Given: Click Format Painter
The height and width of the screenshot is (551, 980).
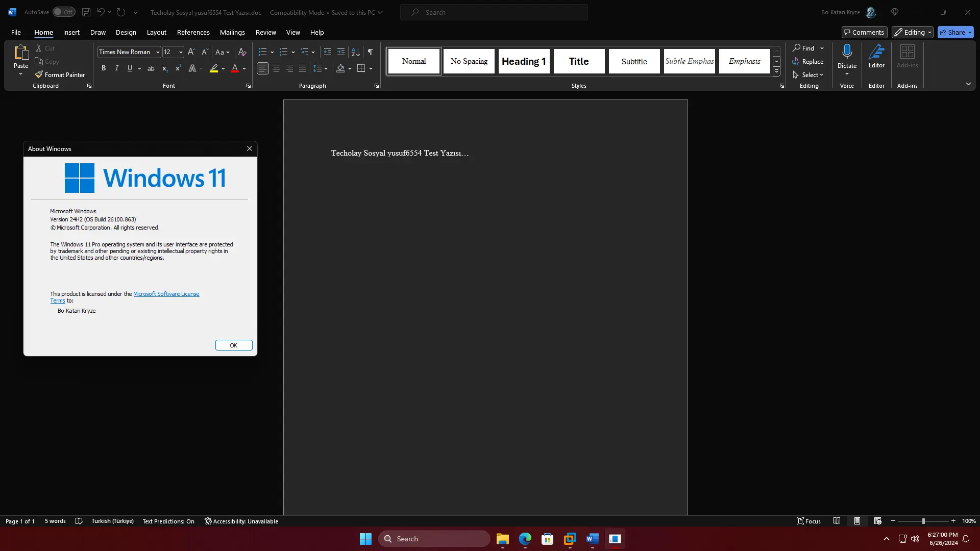Looking at the screenshot, I should pos(60,75).
